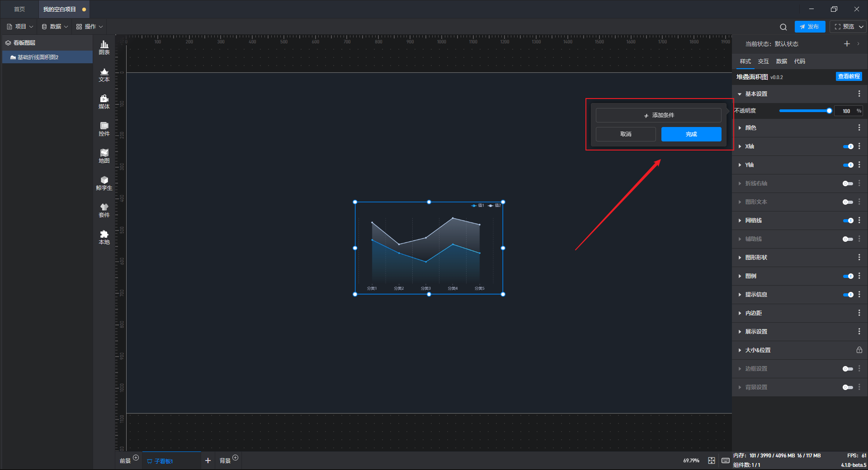
Task: Enable the 折线右轴 switch
Action: (848, 183)
